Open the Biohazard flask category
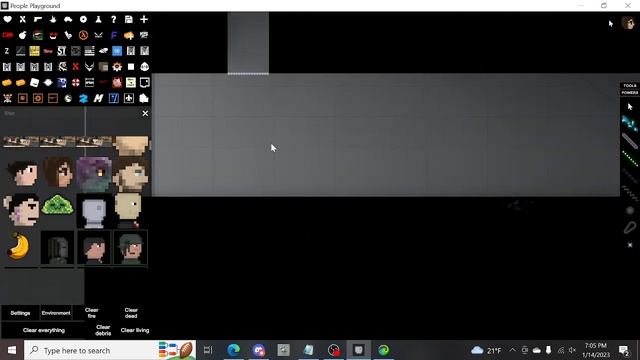Viewport: 640px width, 360px height. point(98,19)
